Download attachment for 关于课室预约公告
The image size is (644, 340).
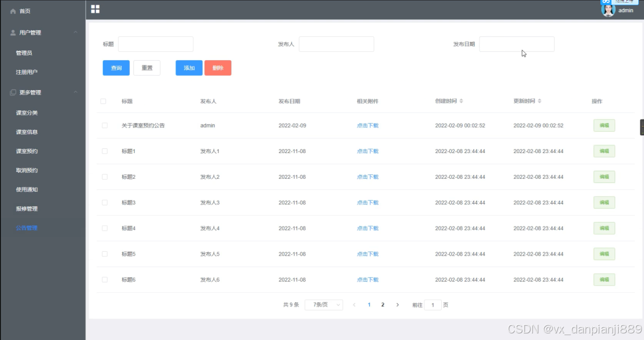[x=368, y=125]
